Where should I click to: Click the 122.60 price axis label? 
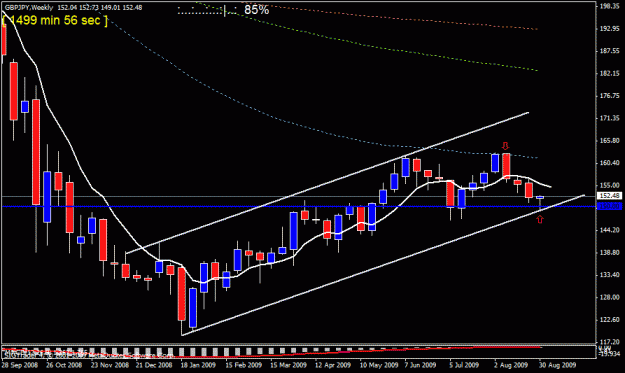609,319
